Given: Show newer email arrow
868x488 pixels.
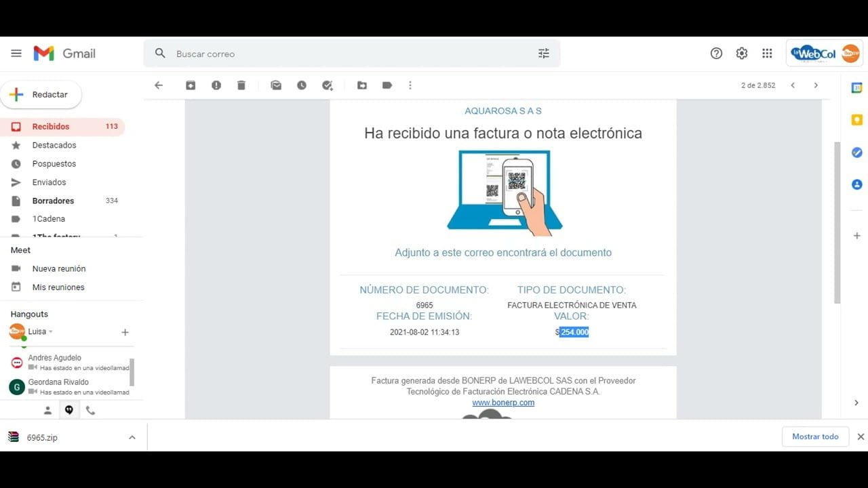Looking at the screenshot, I should tap(793, 85).
